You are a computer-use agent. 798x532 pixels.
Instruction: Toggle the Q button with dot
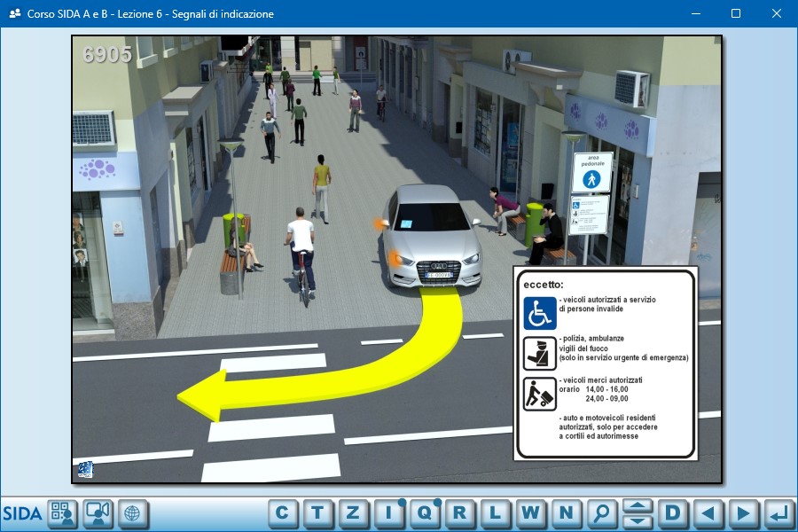coord(424,512)
